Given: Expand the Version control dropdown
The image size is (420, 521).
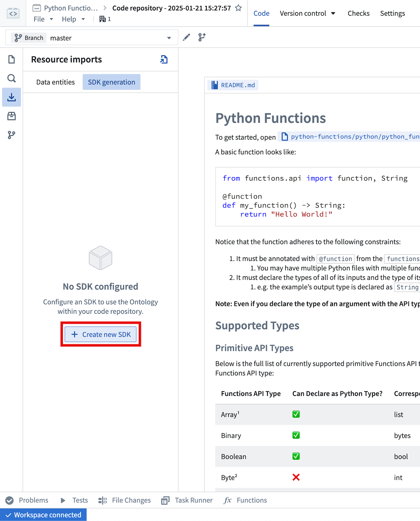Looking at the screenshot, I should tap(307, 13).
